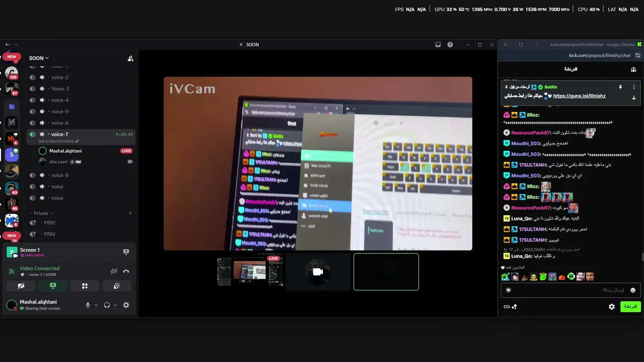The width and height of the screenshot is (644, 362).
Task: Click the Kick extension icon in Chrome title bar
Action: 639,45
